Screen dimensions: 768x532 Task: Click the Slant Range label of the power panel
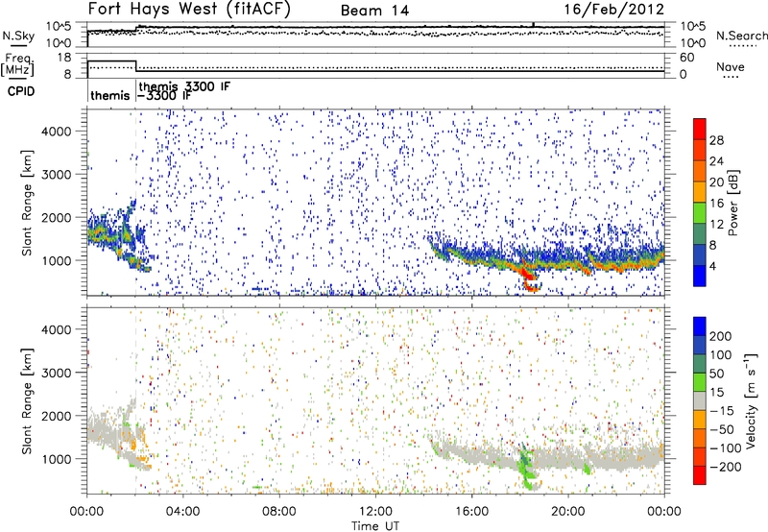(x=27, y=203)
